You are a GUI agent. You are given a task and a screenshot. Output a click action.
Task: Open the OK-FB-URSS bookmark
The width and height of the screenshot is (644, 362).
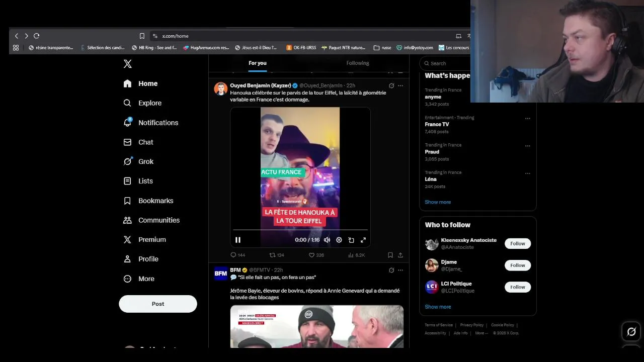[x=301, y=48]
